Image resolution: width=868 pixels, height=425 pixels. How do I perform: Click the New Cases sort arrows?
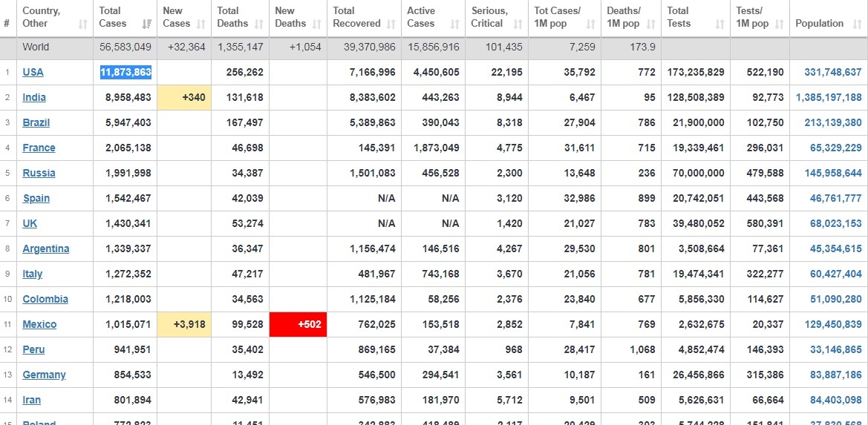(201, 24)
